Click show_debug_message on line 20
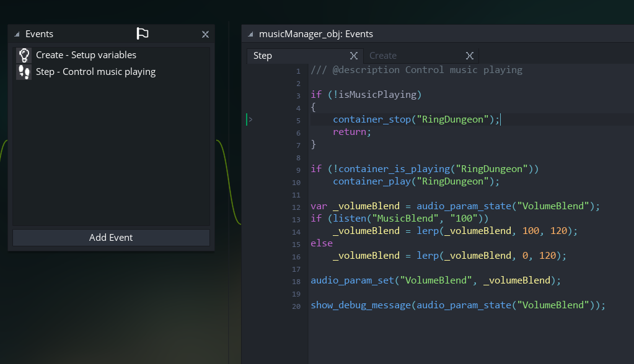This screenshot has height=364, width=634. 361,305
